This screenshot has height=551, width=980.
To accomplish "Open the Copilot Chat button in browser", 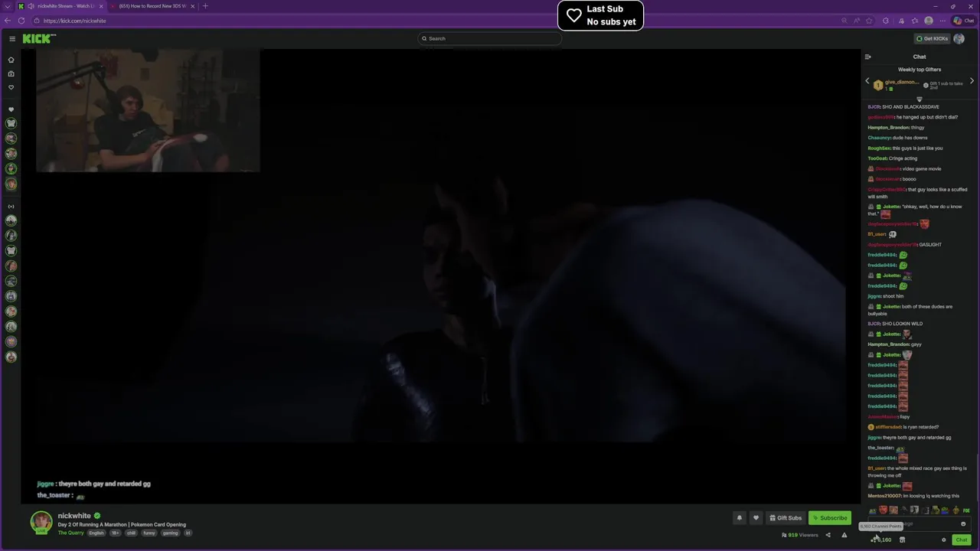I will pyautogui.click(x=963, y=21).
